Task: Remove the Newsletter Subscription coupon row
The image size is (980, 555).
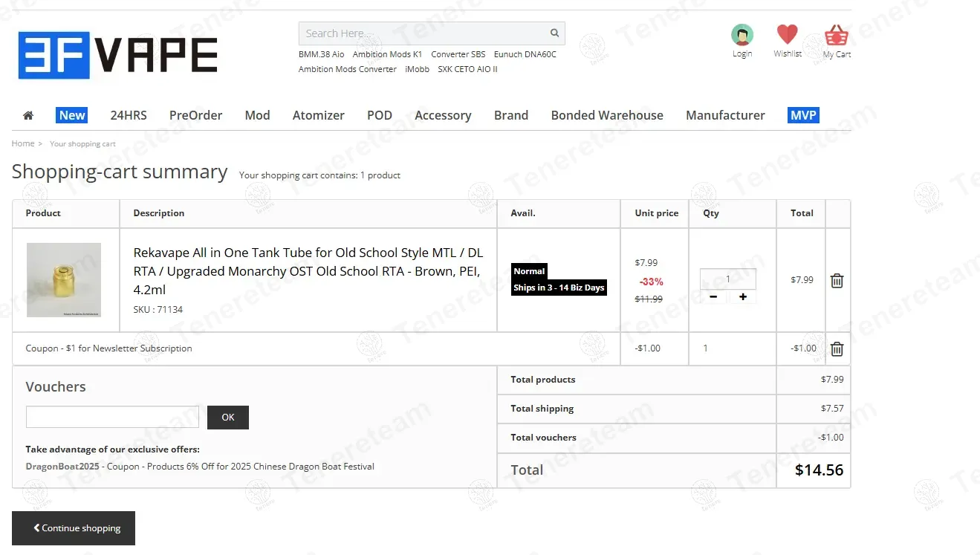Action: [837, 349]
